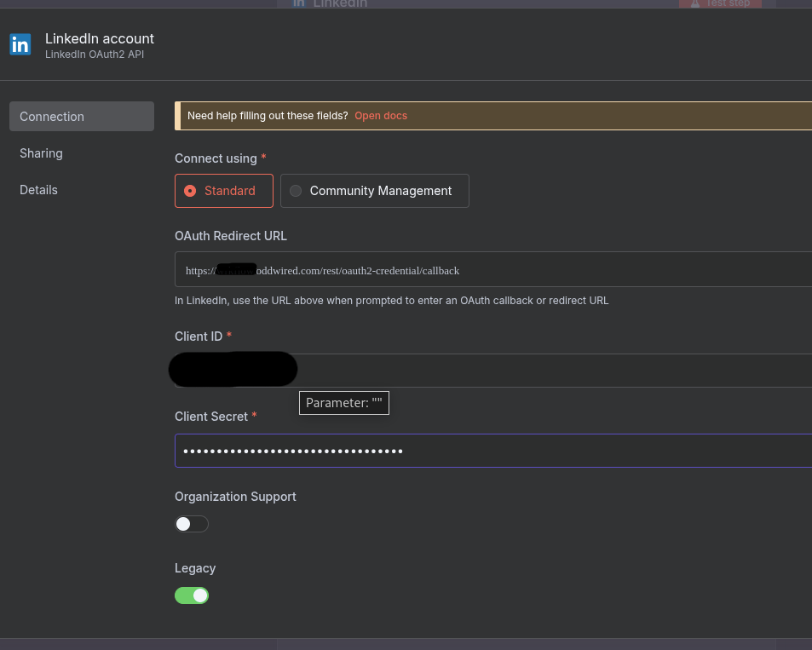Screen dimensions: 812x650
Task: Open the Connection tab
Action: [x=82, y=117]
